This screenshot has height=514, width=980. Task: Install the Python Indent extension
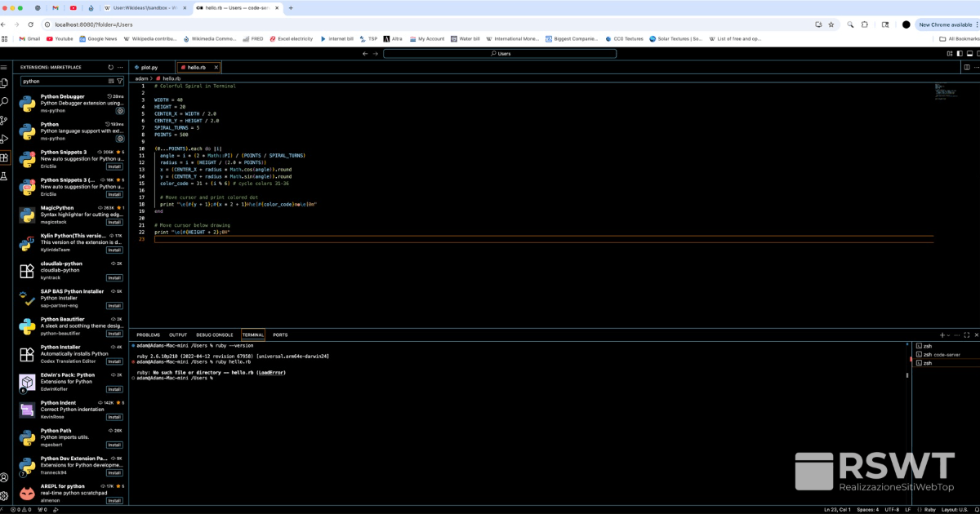[114, 417]
